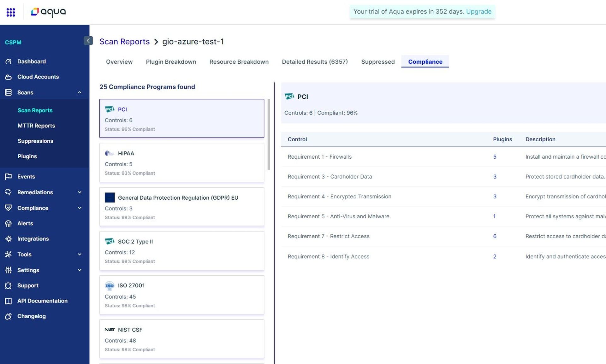Switch to the Suppressed tab
Viewport: 606px width, 364px height.
pos(378,62)
